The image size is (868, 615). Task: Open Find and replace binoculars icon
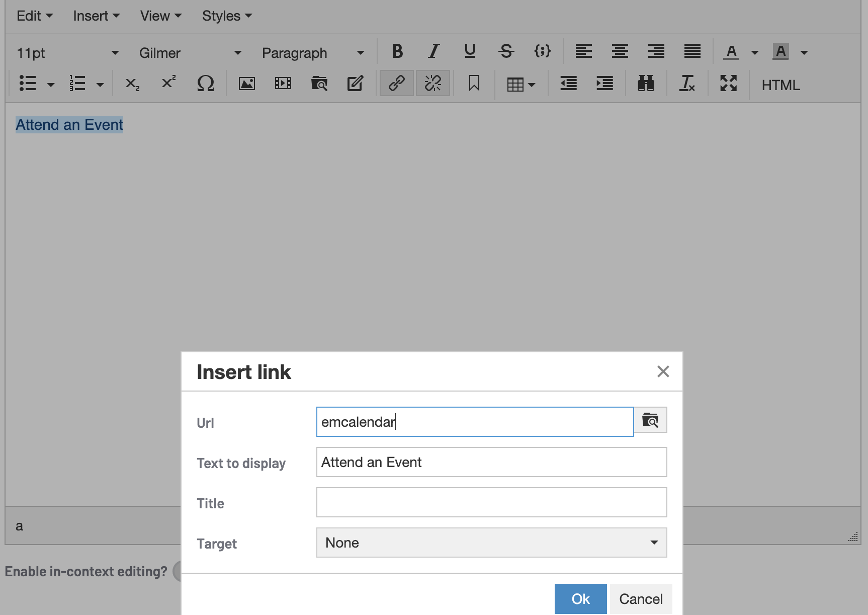(646, 84)
